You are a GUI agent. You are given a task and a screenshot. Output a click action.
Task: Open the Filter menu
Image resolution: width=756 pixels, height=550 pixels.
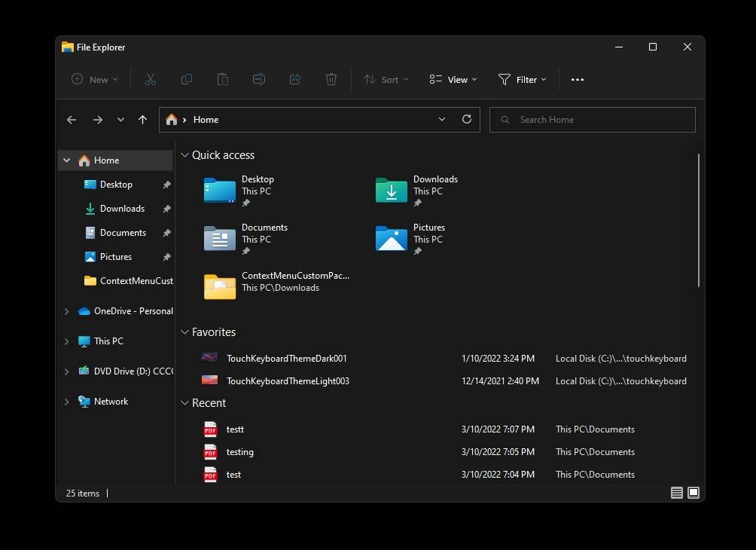[523, 79]
